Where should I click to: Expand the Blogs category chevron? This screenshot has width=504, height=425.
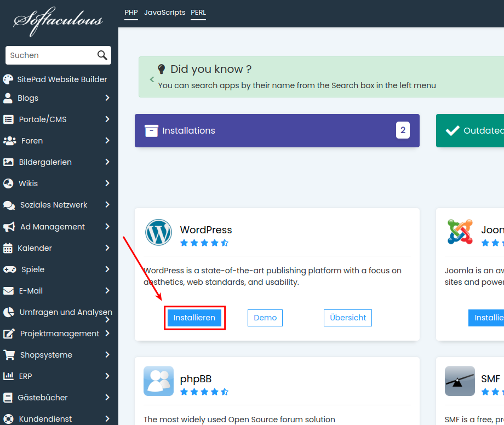[x=107, y=97]
